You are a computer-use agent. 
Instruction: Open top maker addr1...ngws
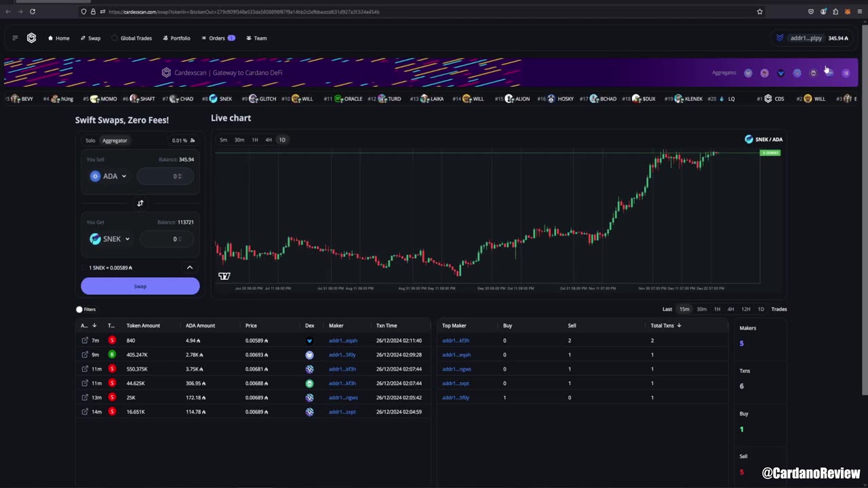[456, 369]
